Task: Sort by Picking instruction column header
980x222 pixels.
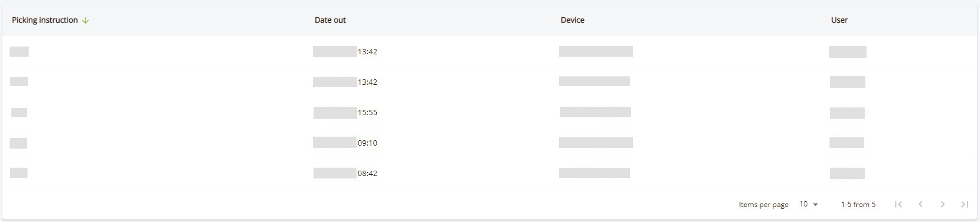Action: [x=45, y=20]
